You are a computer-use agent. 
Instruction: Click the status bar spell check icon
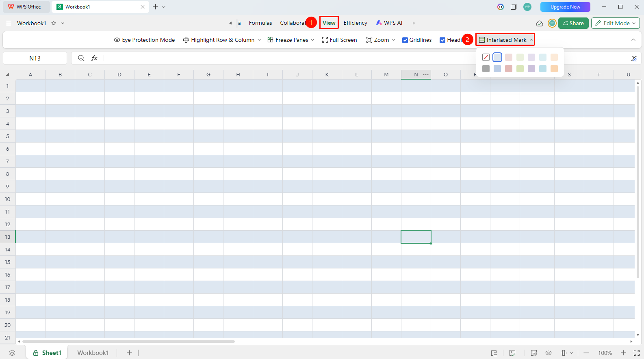(512, 353)
